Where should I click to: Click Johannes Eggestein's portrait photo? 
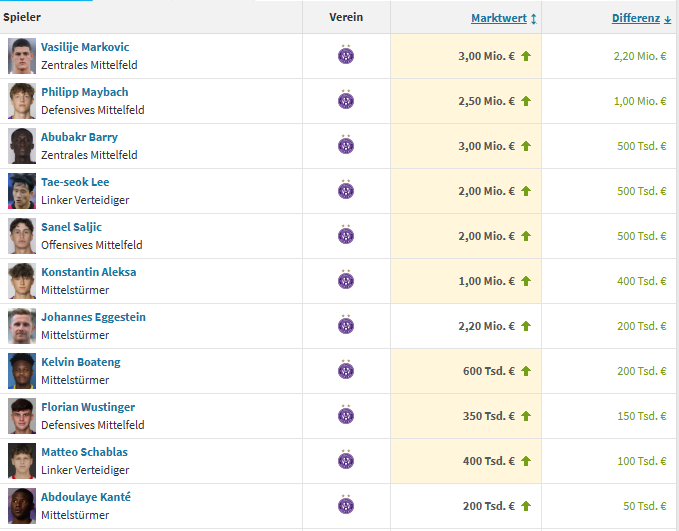coord(22,326)
